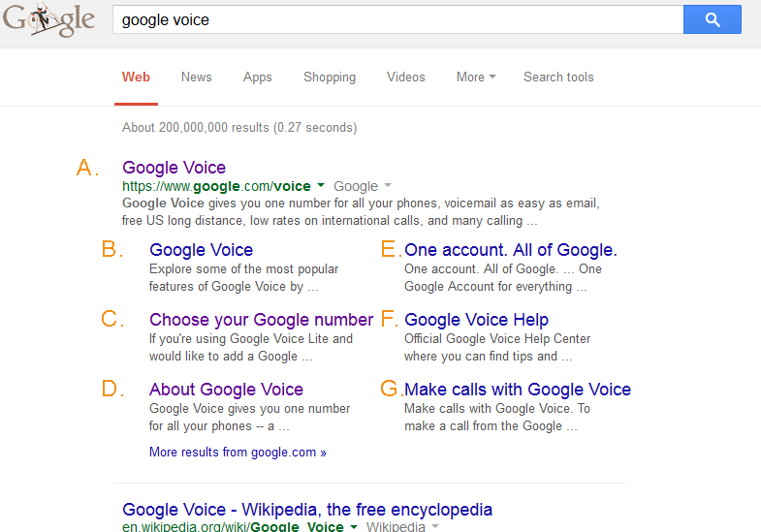761x532 pixels.
Task: Open the gray Wikipedia source dropdown
Action: point(435,526)
